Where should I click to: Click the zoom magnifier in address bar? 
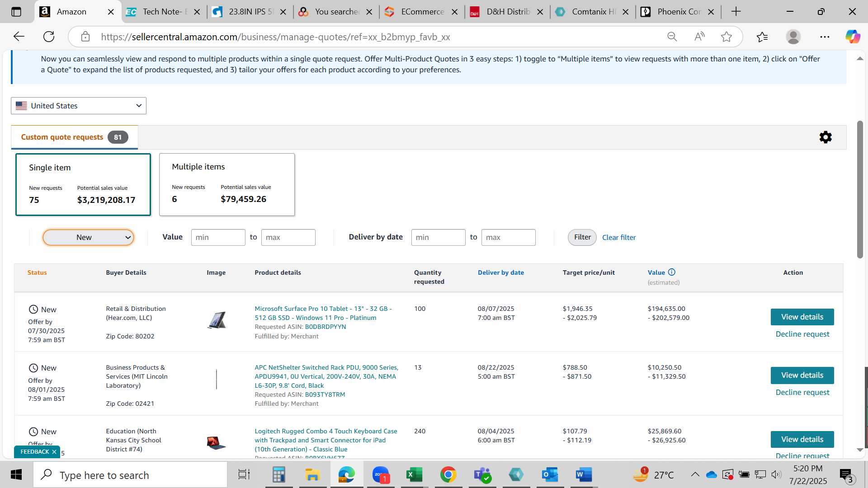pyautogui.click(x=672, y=37)
